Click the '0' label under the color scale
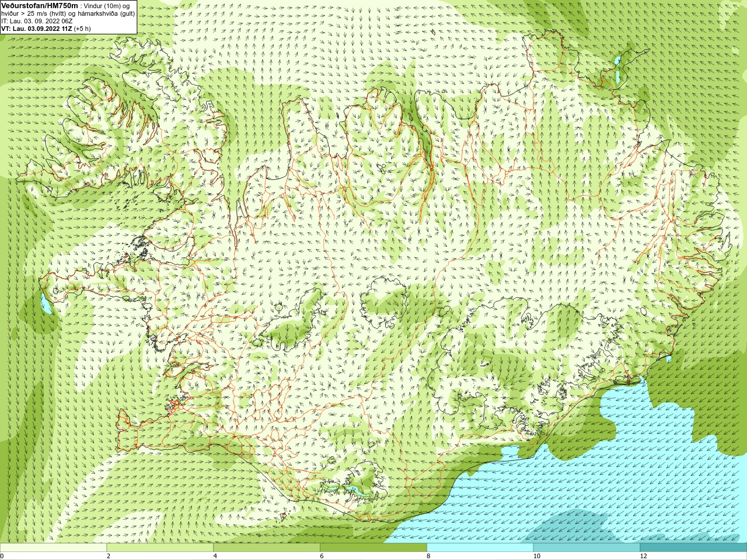Screen dimensions: 747x560 click(2, 556)
